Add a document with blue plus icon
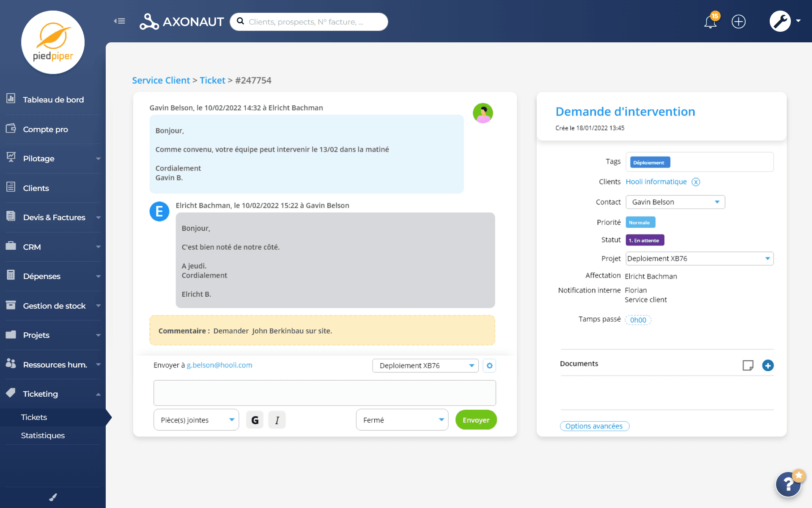The width and height of the screenshot is (812, 508). [x=768, y=365]
